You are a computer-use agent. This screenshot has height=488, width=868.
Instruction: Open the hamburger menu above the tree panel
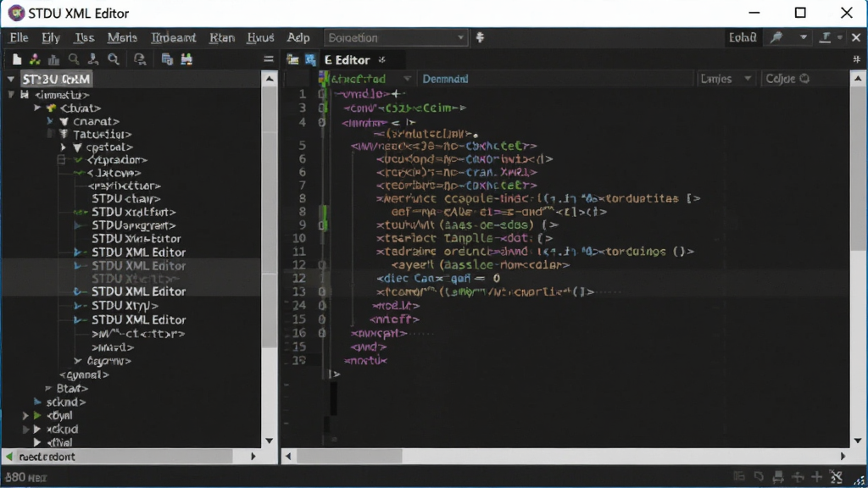coord(269,59)
